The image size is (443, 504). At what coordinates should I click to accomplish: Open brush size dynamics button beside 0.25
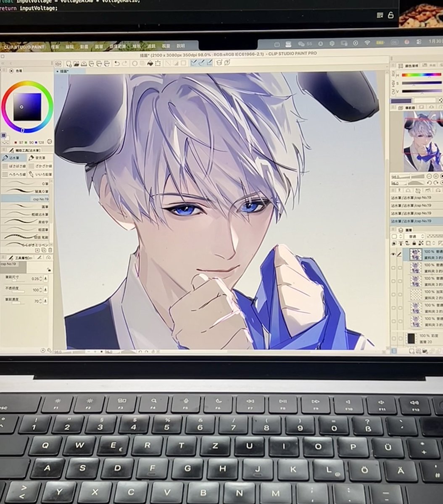tap(45, 279)
